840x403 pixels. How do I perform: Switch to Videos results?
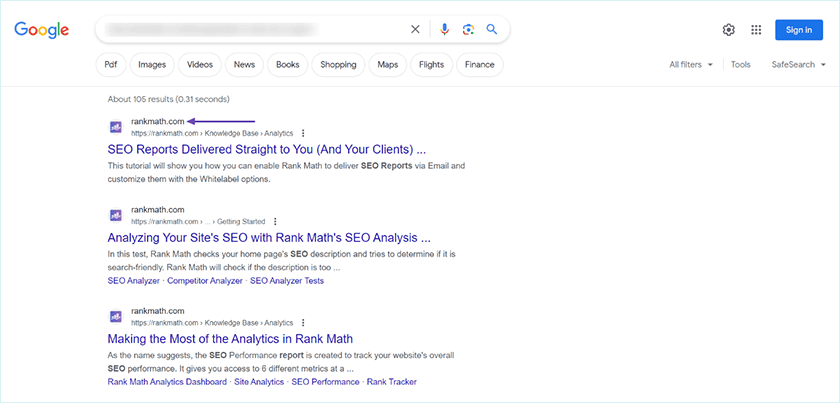200,64
